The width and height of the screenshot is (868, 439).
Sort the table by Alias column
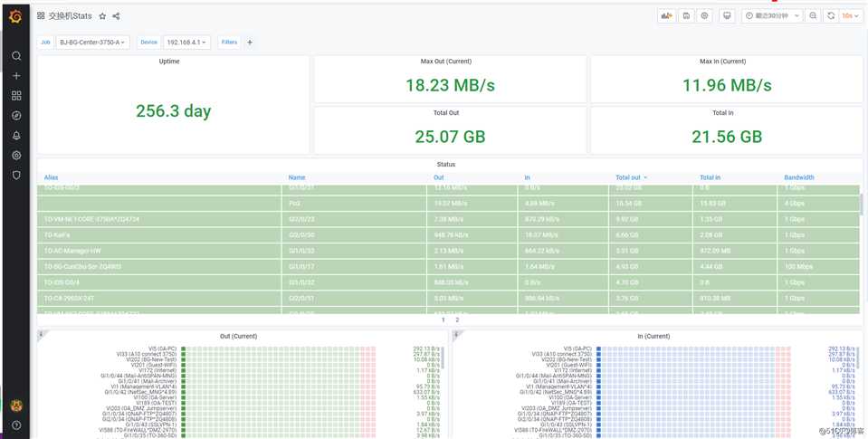click(x=51, y=177)
